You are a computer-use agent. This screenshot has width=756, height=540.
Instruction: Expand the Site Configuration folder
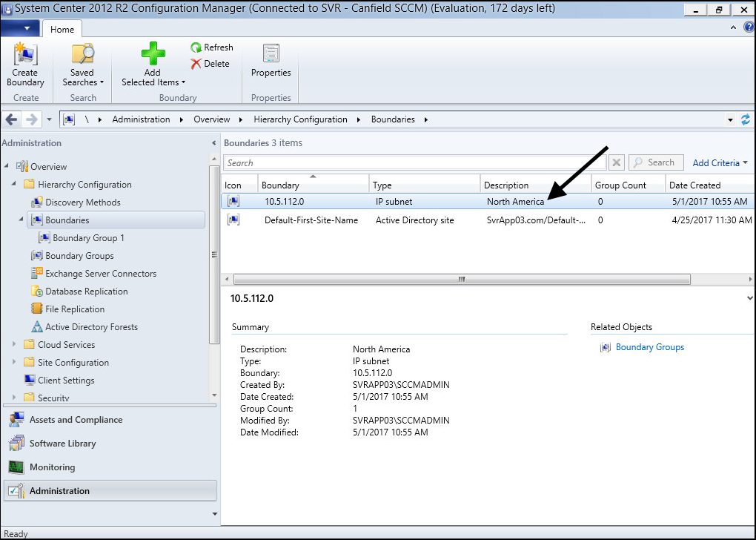pos(13,362)
